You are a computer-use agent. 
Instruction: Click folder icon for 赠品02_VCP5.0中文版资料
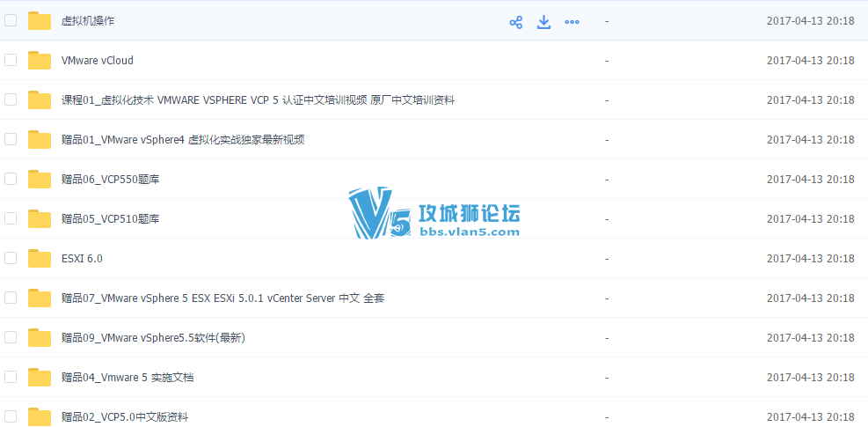click(40, 417)
